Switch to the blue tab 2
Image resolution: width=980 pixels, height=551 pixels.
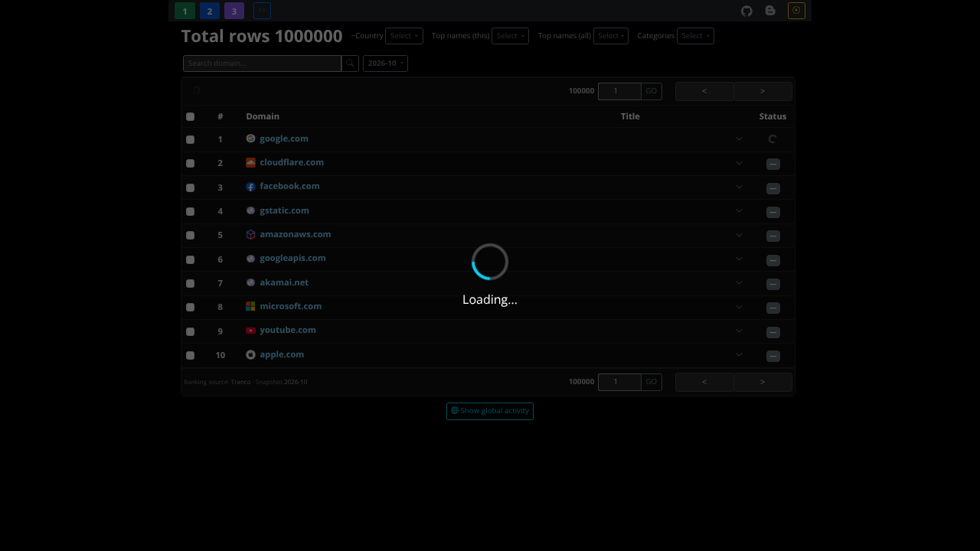click(x=210, y=11)
